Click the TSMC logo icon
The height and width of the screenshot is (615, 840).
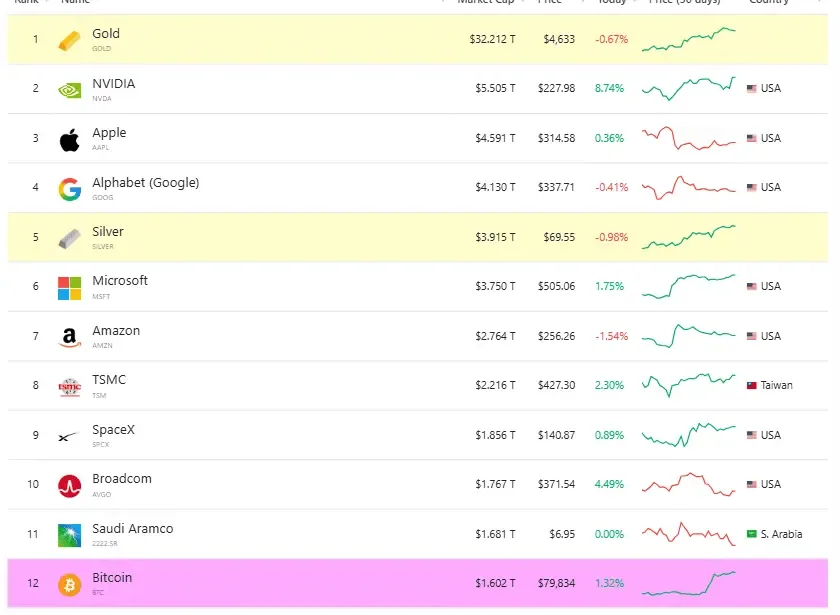point(70,387)
